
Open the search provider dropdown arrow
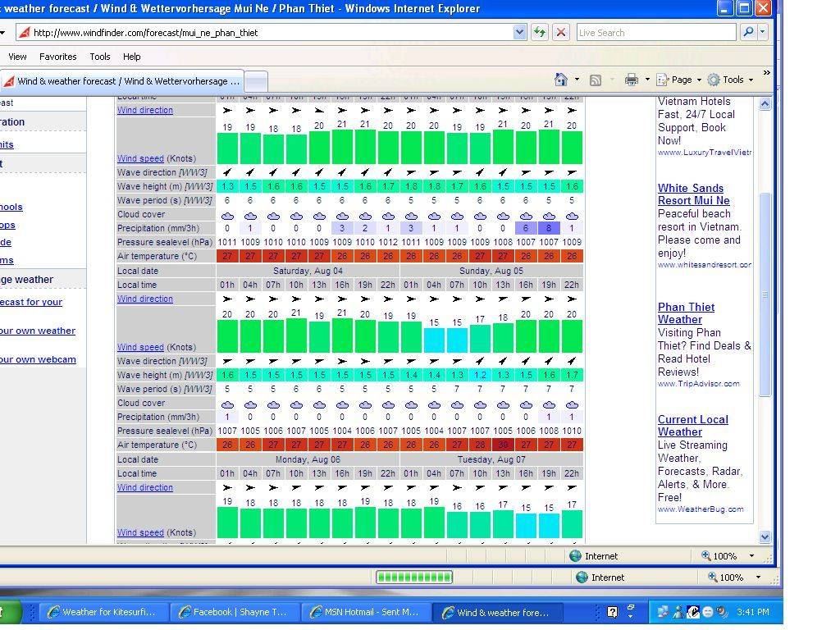click(762, 32)
